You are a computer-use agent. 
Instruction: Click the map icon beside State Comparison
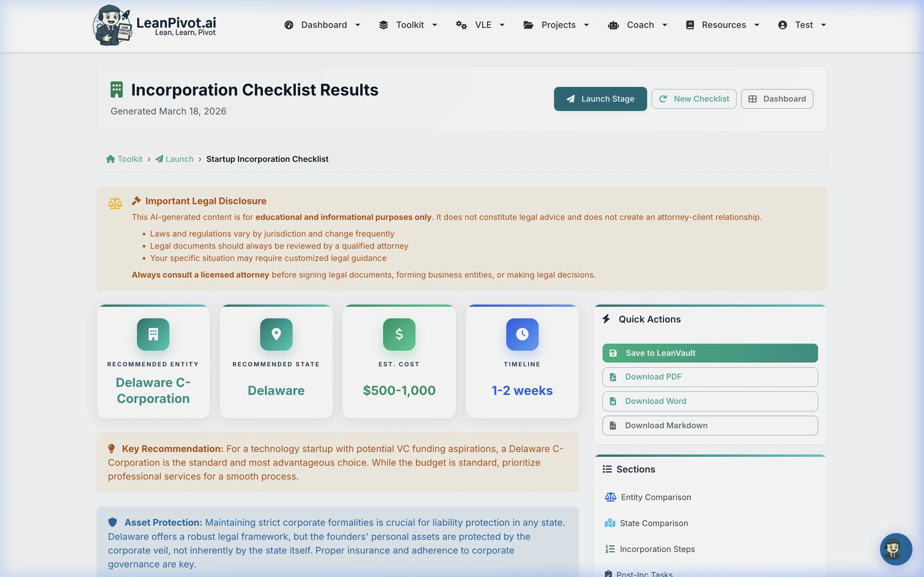coord(610,523)
